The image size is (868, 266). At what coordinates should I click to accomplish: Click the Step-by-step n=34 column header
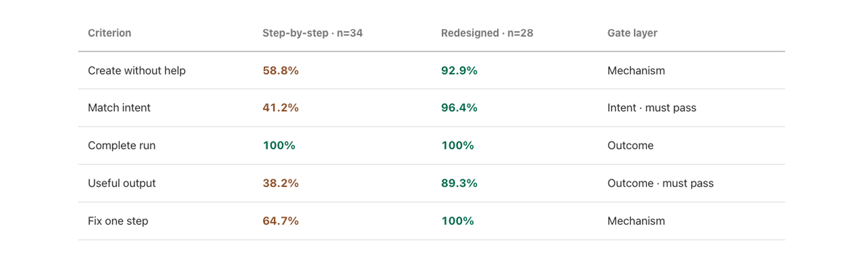[x=312, y=33]
